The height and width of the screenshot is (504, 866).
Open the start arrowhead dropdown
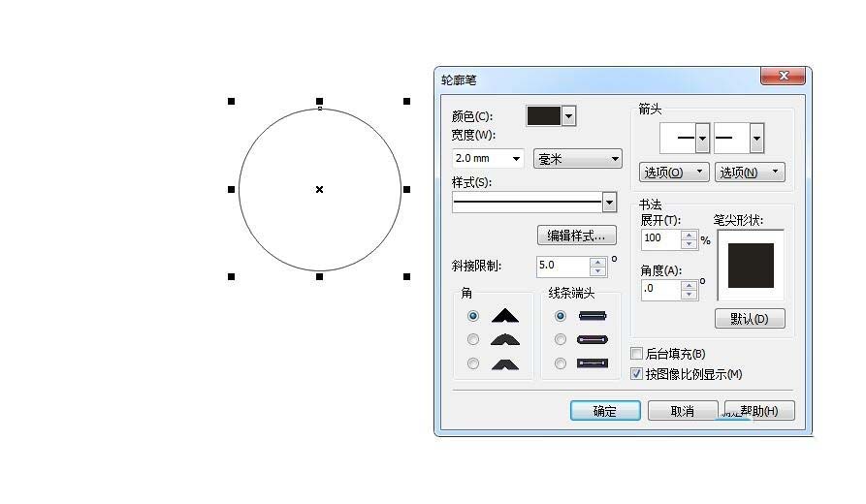[x=702, y=138]
